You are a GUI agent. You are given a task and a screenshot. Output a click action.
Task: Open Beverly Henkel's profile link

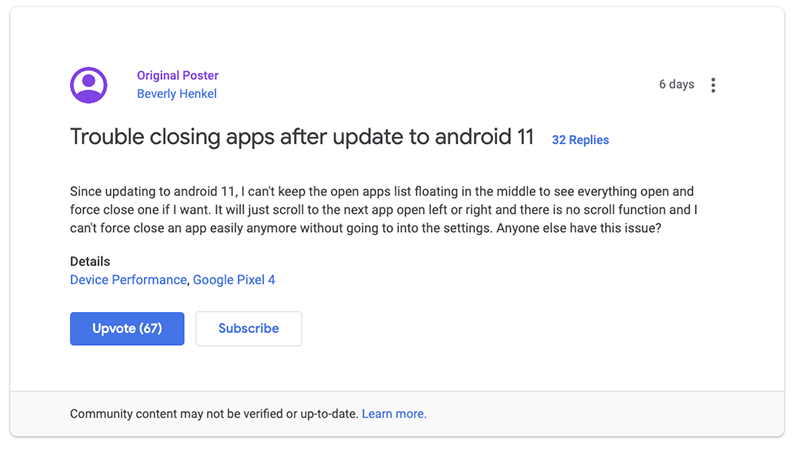(177, 94)
